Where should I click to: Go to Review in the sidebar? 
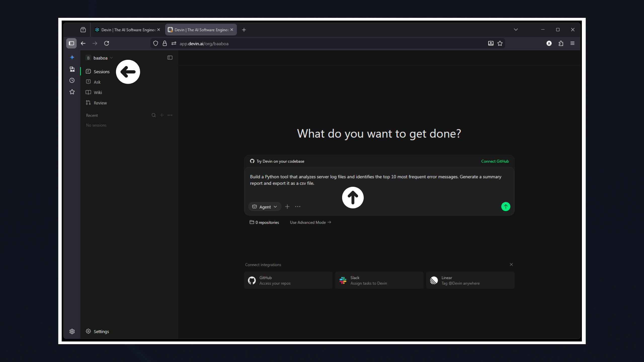[100, 103]
